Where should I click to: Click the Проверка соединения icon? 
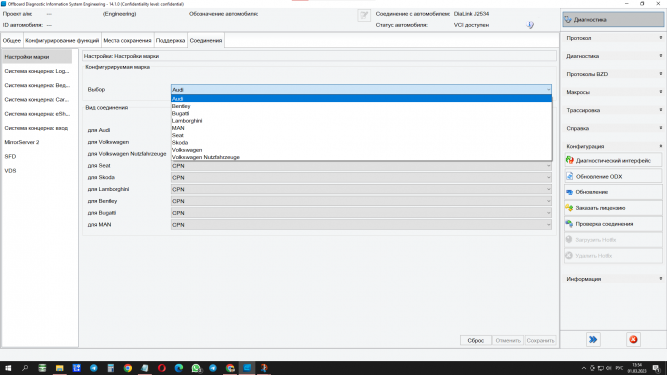pos(570,224)
